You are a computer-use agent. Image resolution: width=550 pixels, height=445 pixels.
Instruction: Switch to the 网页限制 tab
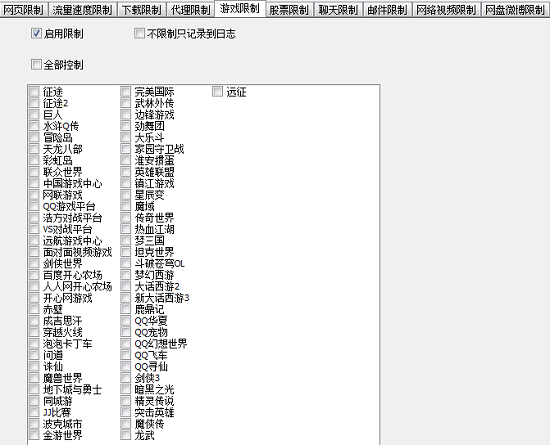24,10
